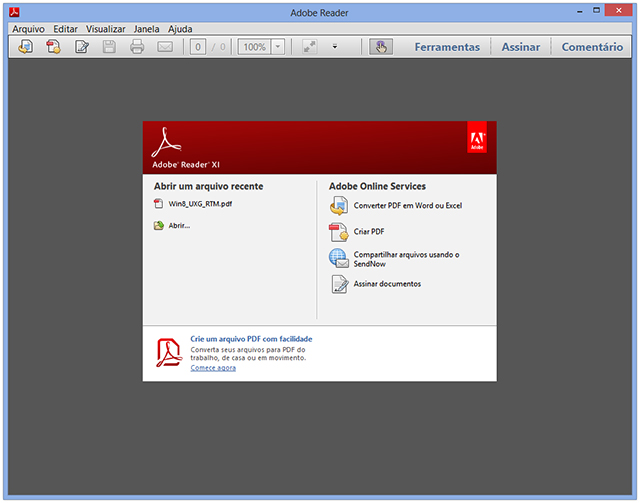This screenshot has height=503, width=640.
Task: Click the Adobe Reader title bar icon
Action: pyautogui.click(x=15, y=12)
